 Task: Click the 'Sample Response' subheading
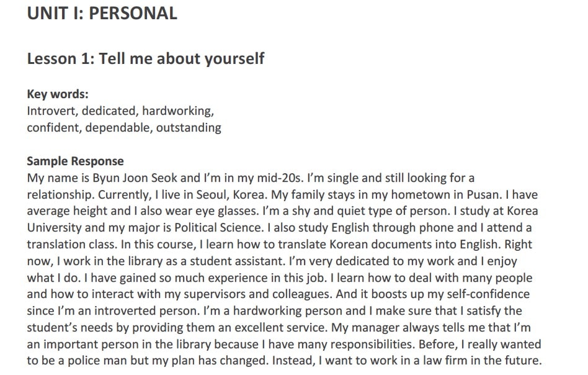tap(75, 161)
